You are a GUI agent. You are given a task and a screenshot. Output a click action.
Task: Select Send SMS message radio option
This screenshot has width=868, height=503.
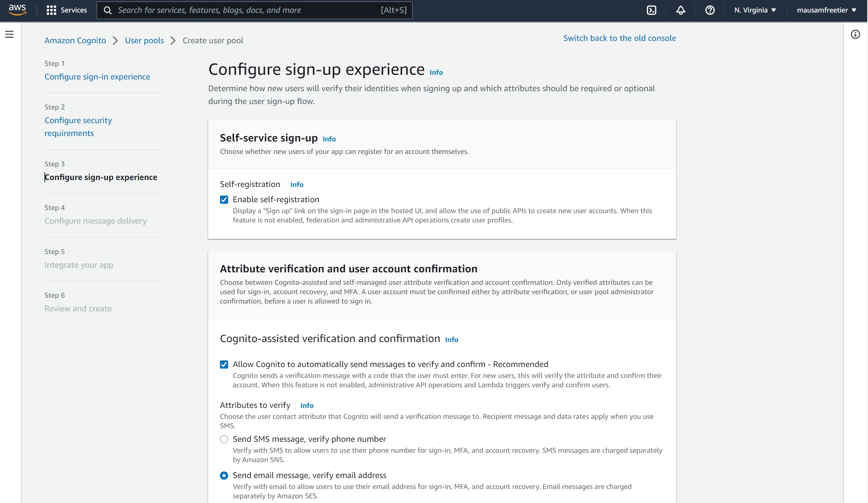pos(224,439)
